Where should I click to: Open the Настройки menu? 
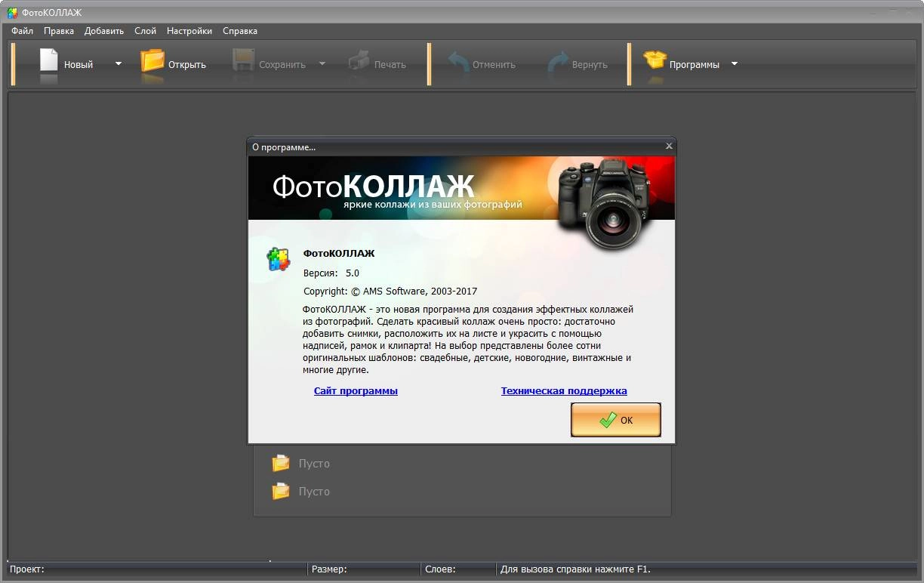coord(189,31)
